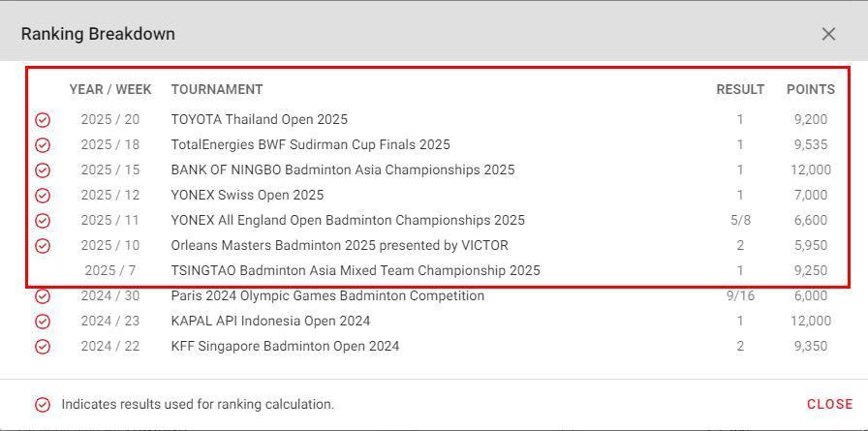Screen dimensions: 868x431
Task: Click the YEAR / WEEK column header
Action: pyautogui.click(x=110, y=89)
